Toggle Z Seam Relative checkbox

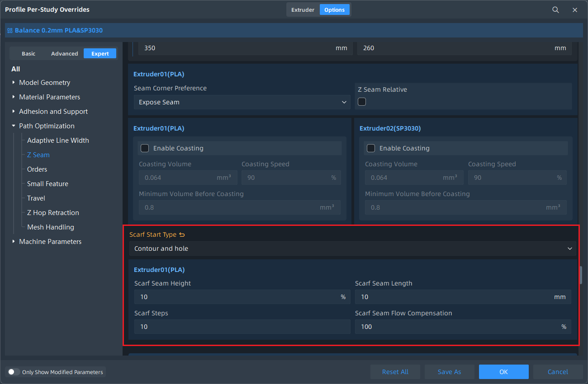[362, 102]
